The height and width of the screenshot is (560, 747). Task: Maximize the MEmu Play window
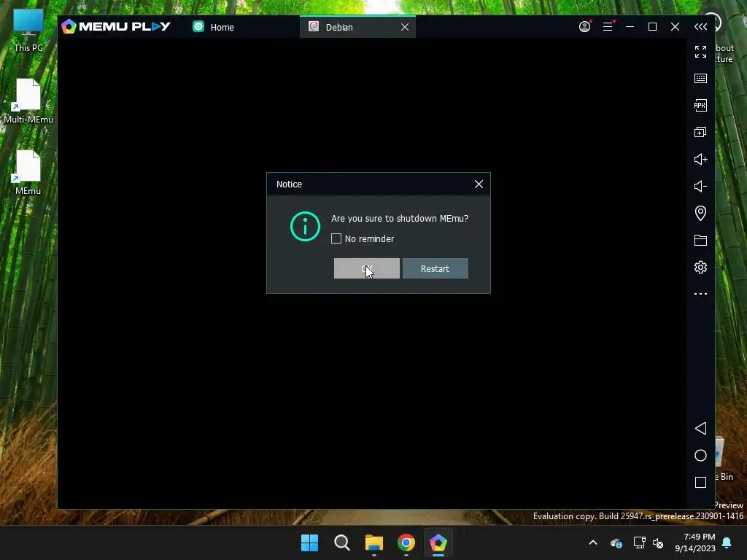coord(653,27)
